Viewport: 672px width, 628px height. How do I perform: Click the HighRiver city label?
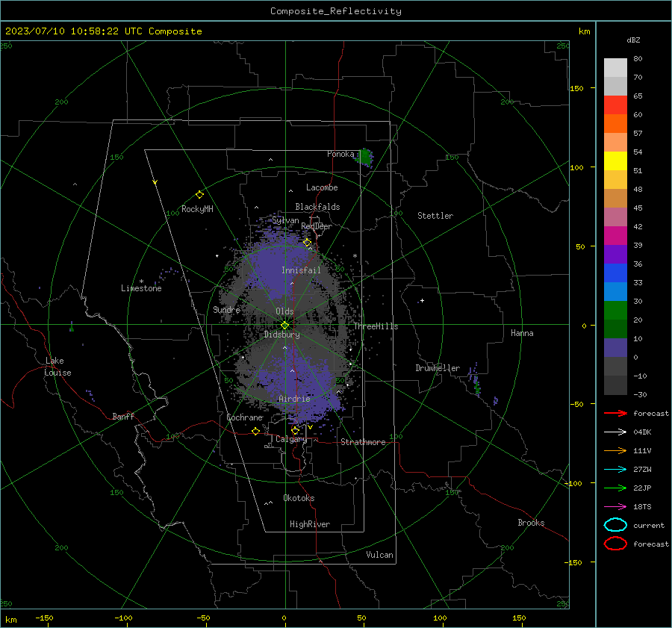(310, 524)
